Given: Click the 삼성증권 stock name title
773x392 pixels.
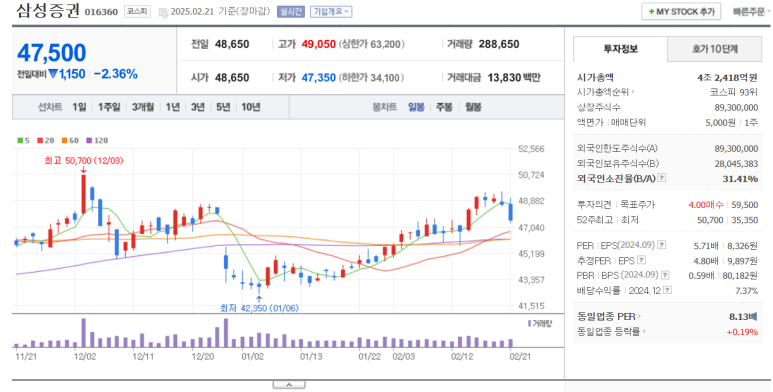Looking at the screenshot, I should (47, 10).
